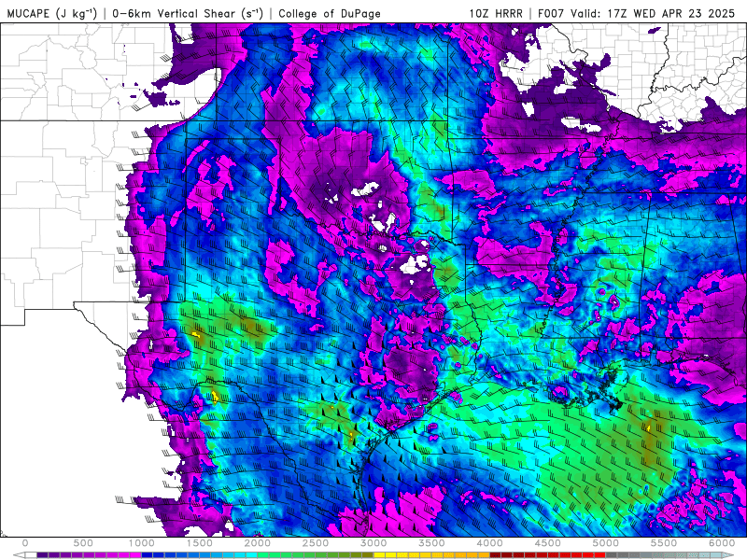Click the first yellow colorbar segment below 3000
Screen dimensions: 747x560
pos(379,555)
